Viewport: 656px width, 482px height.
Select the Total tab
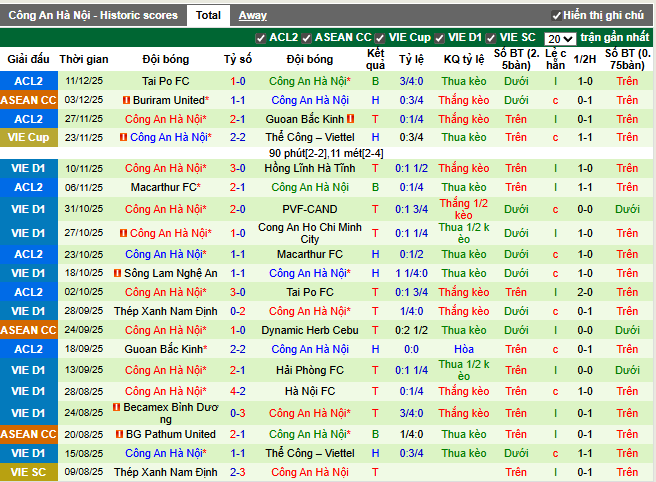208,15
